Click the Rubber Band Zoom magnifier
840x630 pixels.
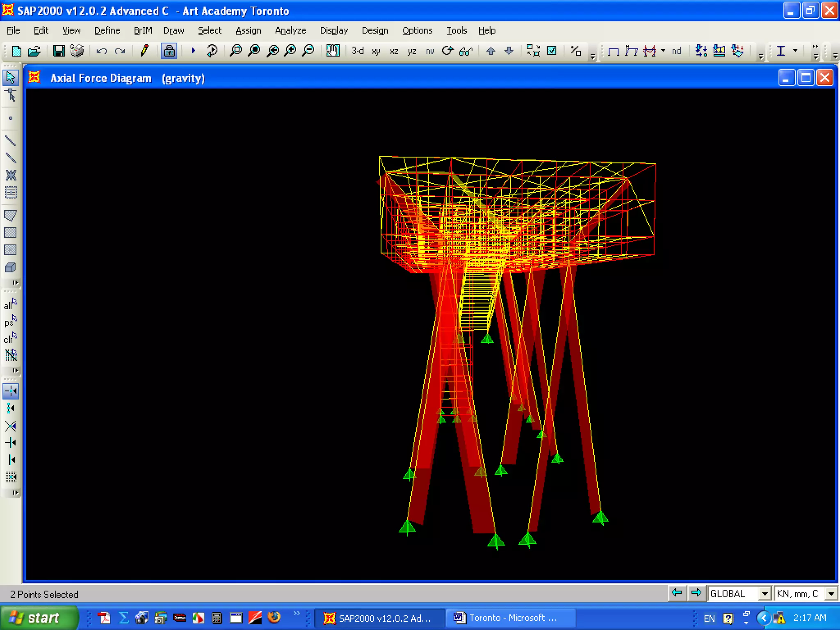click(x=236, y=51)
